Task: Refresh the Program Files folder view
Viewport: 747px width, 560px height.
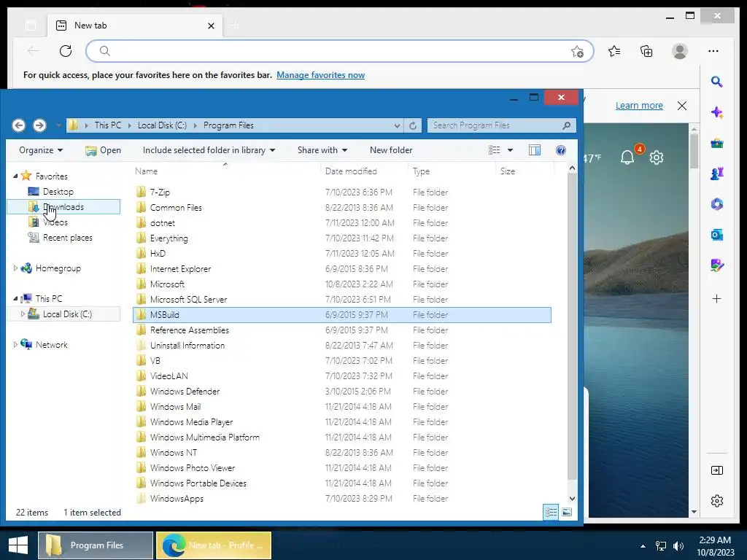Action: coord(413,125)
